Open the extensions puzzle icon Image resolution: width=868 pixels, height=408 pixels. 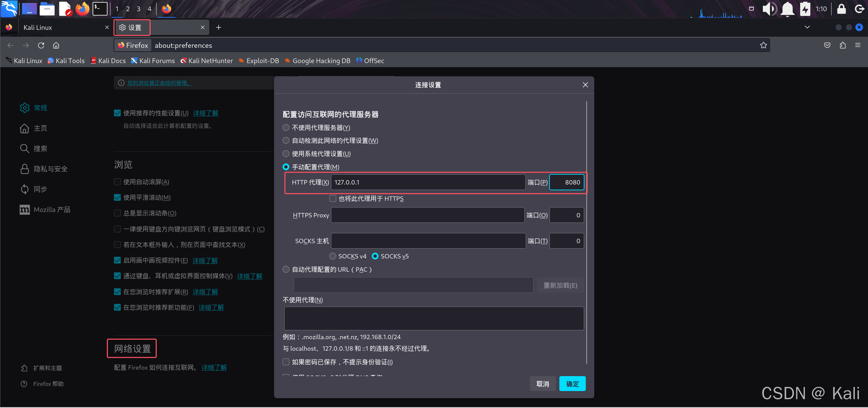(x=843, y=45)
